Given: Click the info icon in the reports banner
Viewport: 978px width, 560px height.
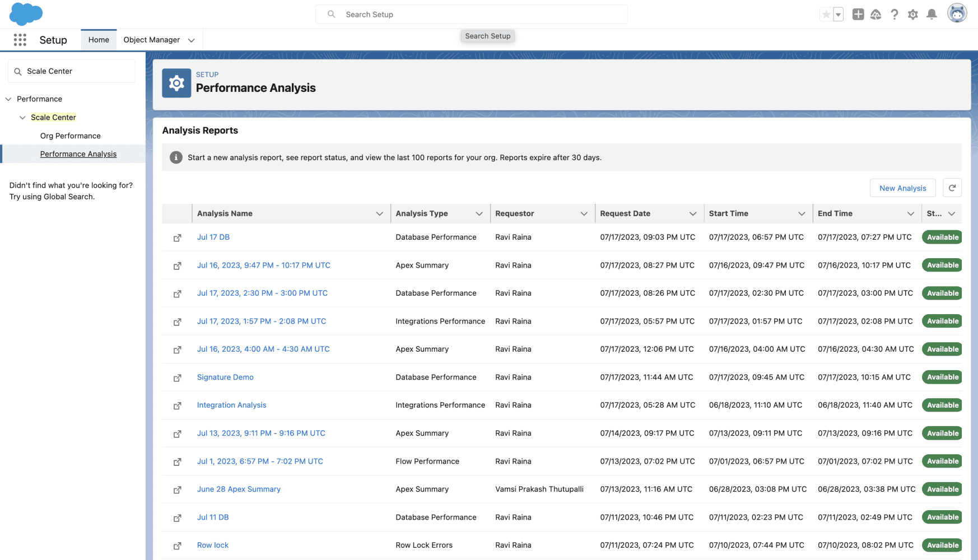Looking at the screenshot, I should pyautogui.click(x=176, y=157).
